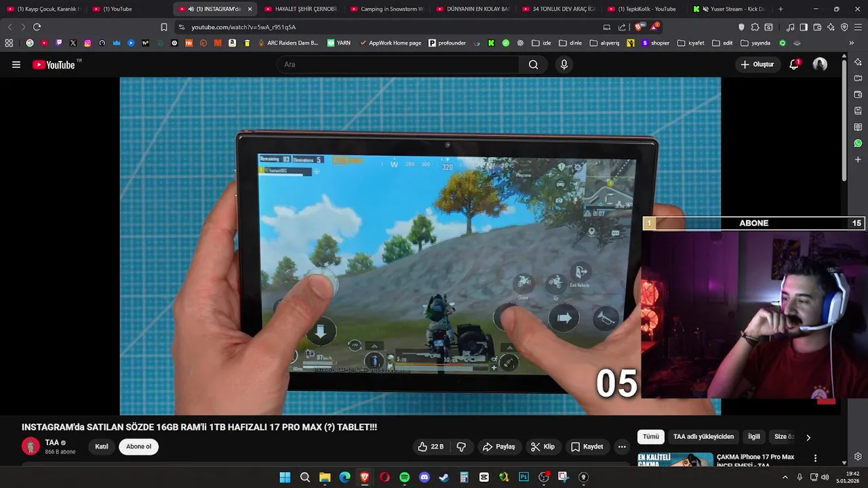This screenshot has height=488, width=868.
Task: Dislike the video with thumbs-down icon
Action: click(x=461, y=447)
